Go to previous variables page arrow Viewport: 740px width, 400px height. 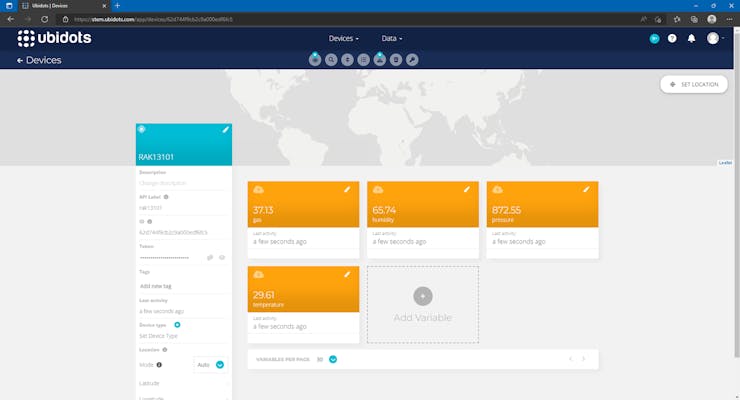(x=571, y=359)
